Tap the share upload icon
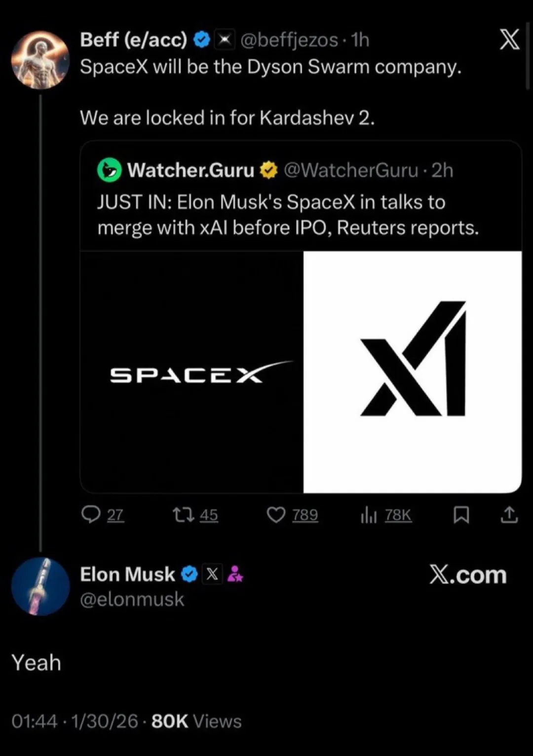The image size is (533, 756). click(509, 515)
